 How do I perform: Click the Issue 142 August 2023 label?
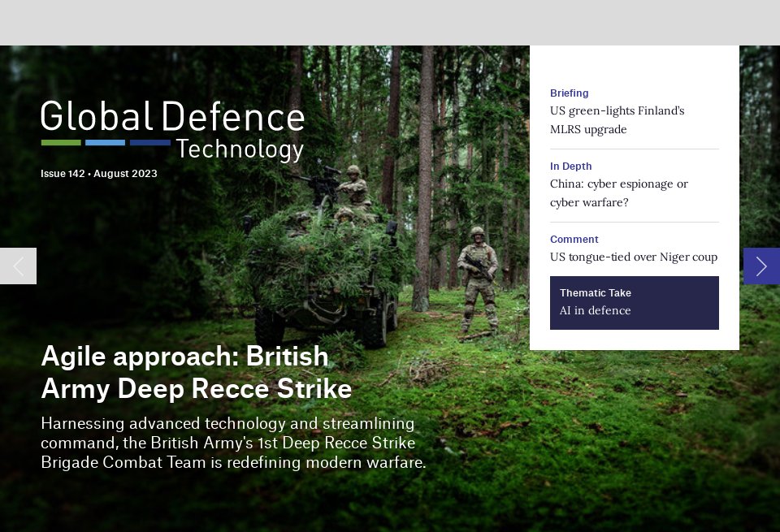(x=98, y=173)
